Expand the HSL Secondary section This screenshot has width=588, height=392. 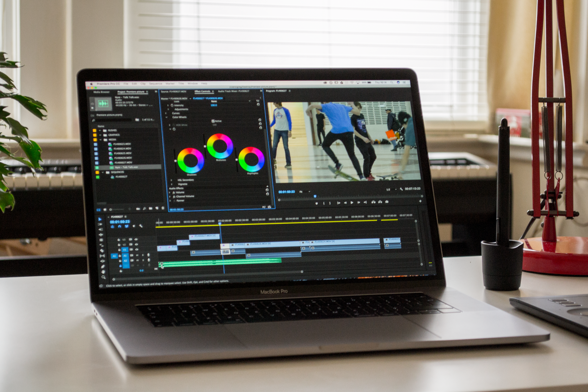coord(171,180)
